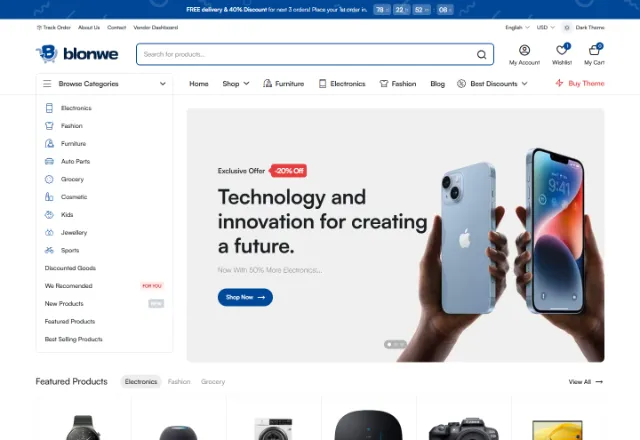Click the Furniture chair icon in sidebar
640x440 pixels.
pyautogui.click(x=49, y=144)
